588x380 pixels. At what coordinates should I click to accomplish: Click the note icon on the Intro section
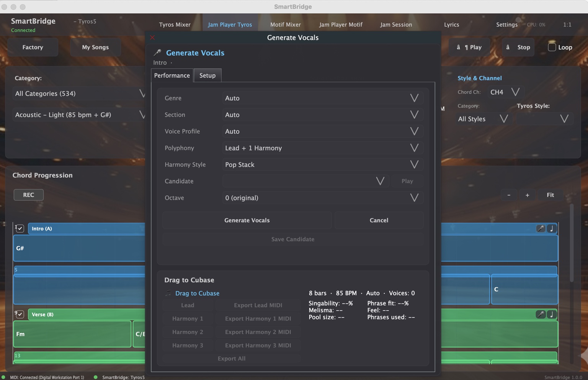point(552,229)
